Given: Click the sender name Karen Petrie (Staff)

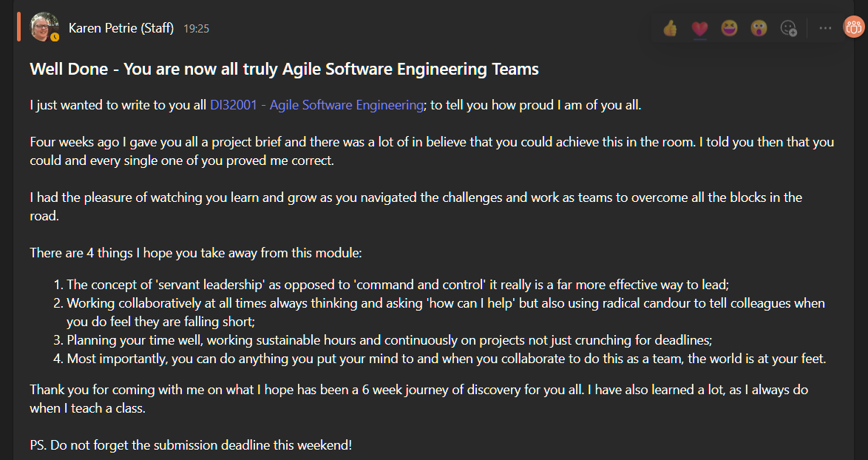Looking at the screenshot, I should pyautogui.click(x=121, y=28).
